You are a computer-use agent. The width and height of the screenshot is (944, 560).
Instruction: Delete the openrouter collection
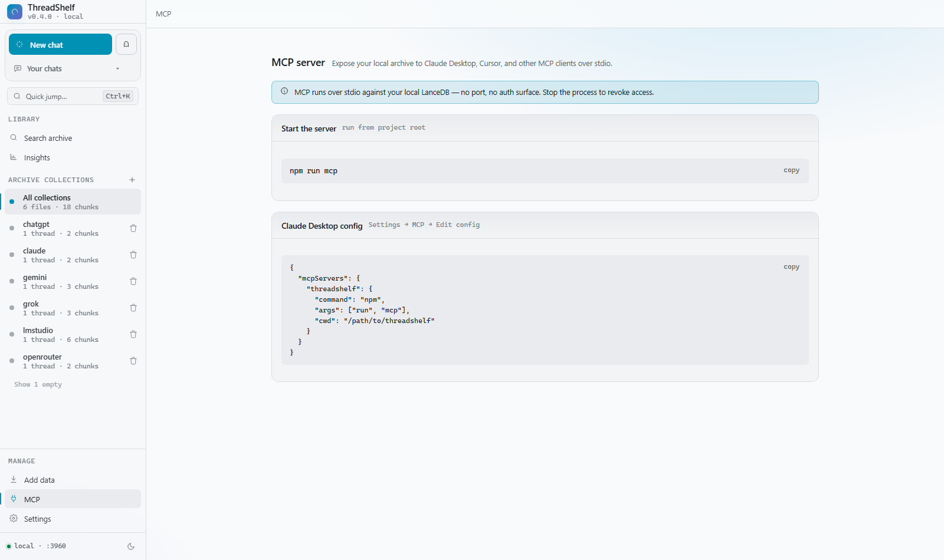[133, 361]
